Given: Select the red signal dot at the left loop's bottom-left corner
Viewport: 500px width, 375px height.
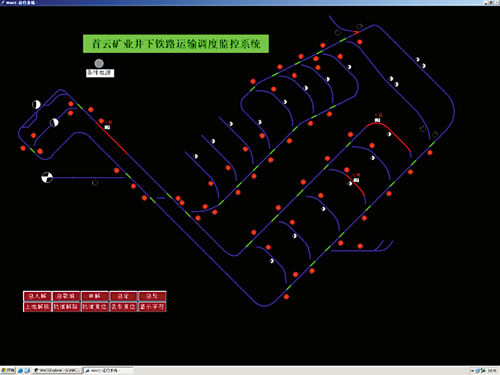Looking at the screenshot, I should [23, 148].
